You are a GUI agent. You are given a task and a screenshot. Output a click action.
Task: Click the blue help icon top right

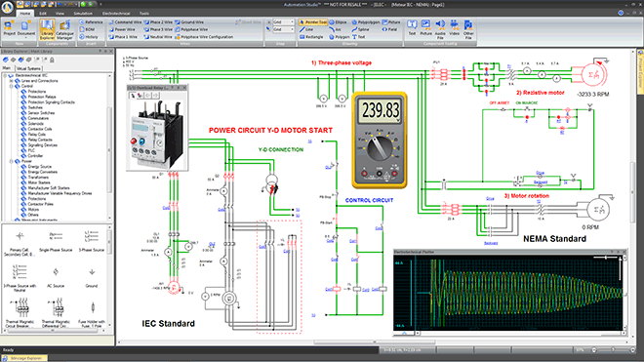pos(621,13)
